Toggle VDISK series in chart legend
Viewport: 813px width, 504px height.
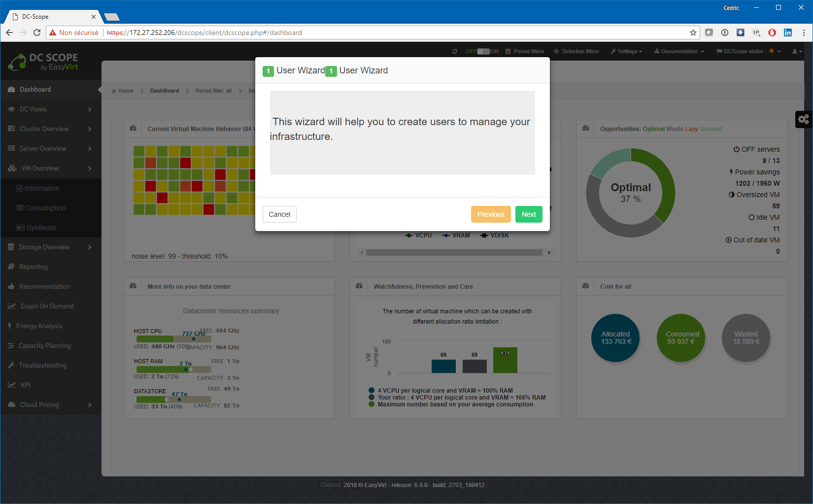[494, 235]
